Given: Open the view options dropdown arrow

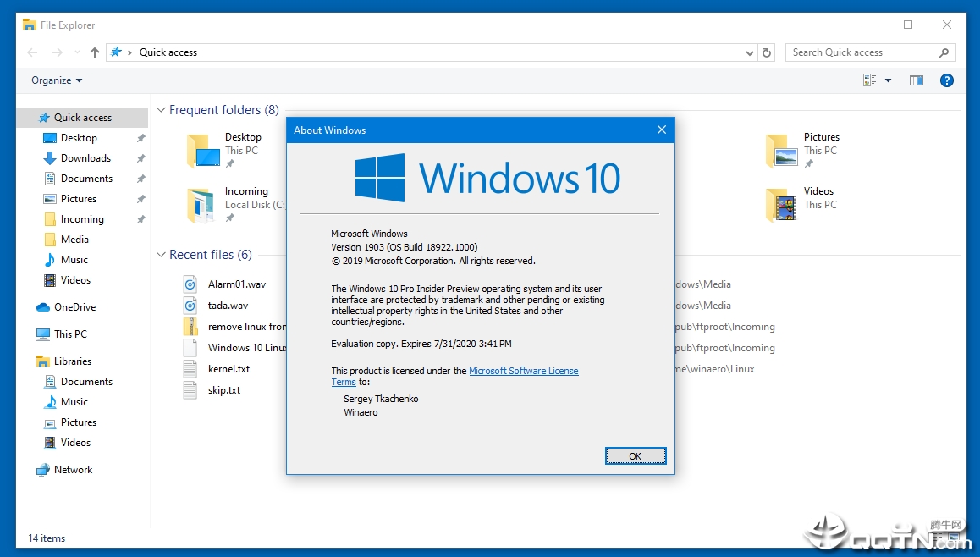Looking at the screenshot, I should click(x=888, y=80).
